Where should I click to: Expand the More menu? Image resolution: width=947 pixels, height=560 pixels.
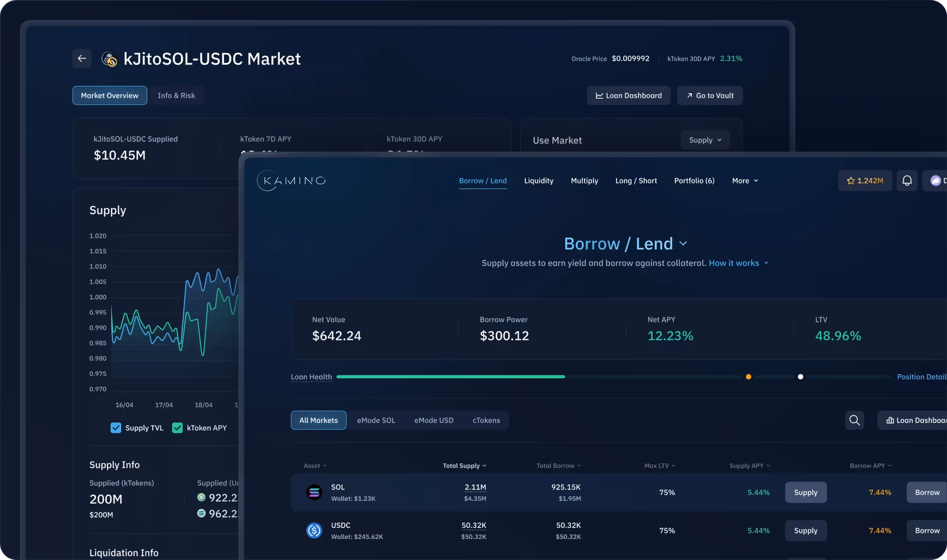point(745,181)
